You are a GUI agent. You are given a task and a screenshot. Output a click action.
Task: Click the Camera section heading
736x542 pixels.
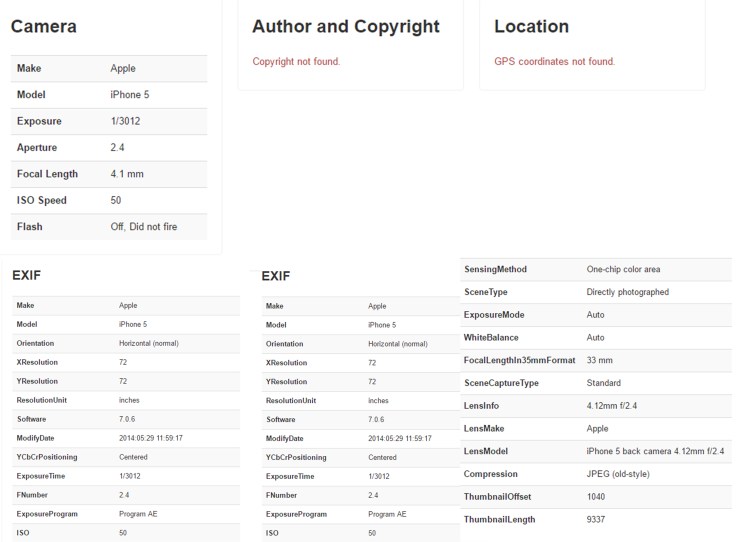(43, 27)
